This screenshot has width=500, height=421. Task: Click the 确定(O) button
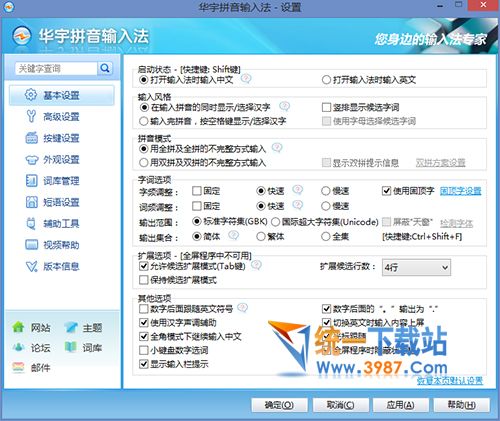(279, 405)
